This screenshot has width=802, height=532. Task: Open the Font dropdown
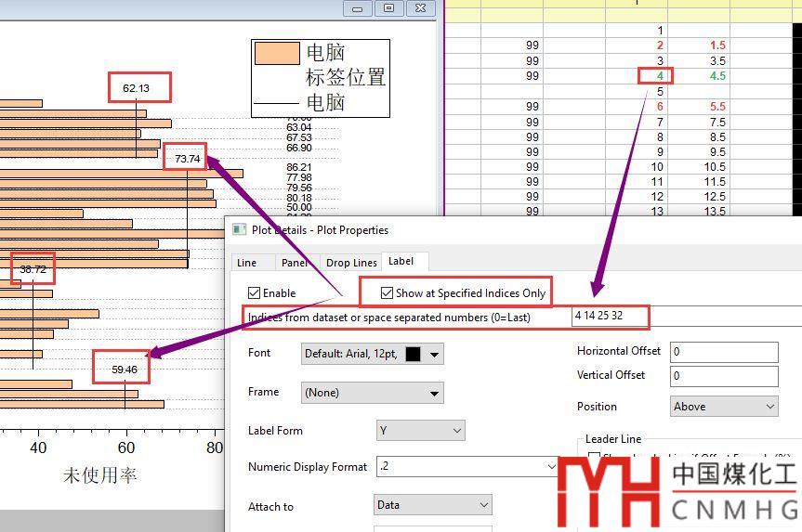(x=434, y=354)
